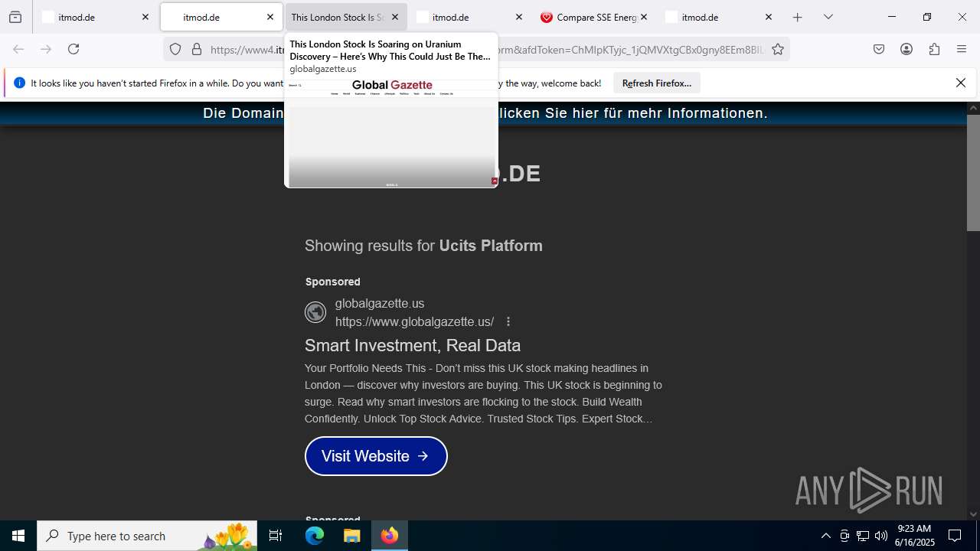Open Task View on taskbar

(276, 536)
